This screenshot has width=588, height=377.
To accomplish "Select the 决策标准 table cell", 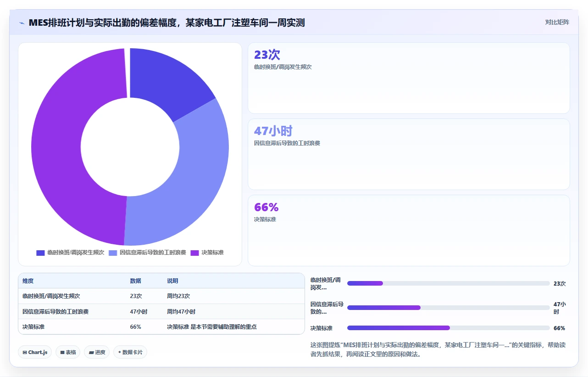I will (x=33, y=327).
